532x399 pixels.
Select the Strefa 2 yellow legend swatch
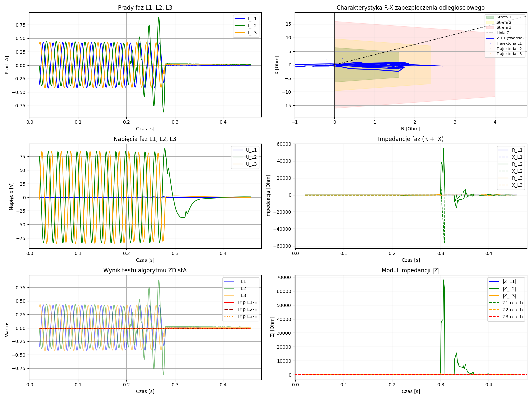490,22
